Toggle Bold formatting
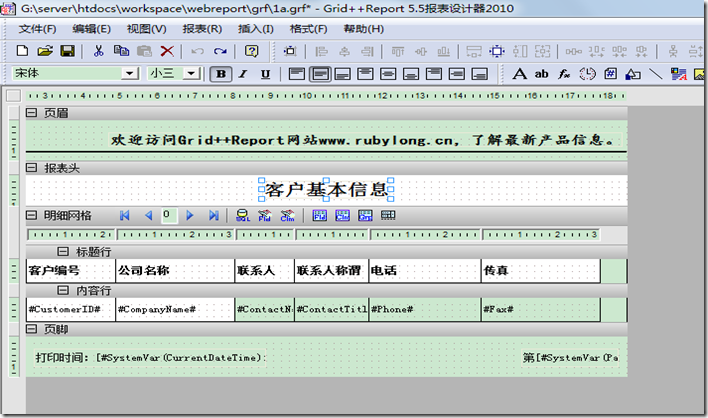The height and width of the screenshot is (418, 708). 221,74
